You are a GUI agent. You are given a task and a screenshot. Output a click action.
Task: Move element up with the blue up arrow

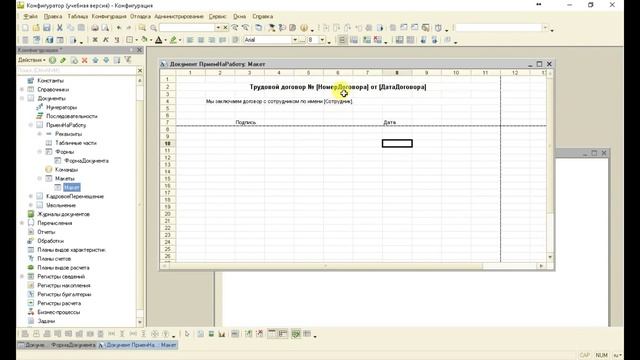[x=96, y=60]
